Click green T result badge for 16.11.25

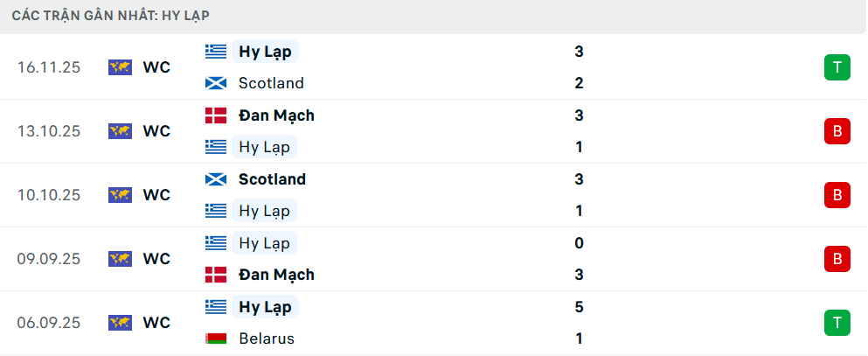click(837, 67)
